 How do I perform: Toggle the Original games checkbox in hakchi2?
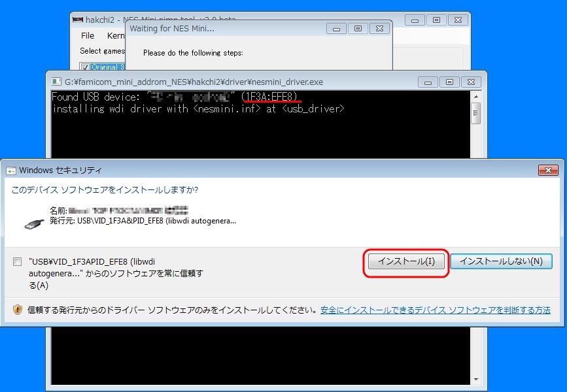(x=85, y=67)
